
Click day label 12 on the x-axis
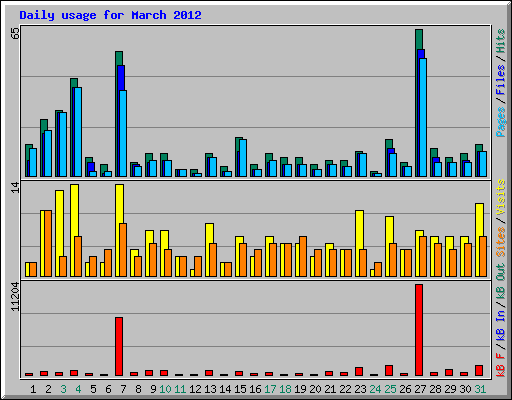pyautogui.click(x=195, y=389)
